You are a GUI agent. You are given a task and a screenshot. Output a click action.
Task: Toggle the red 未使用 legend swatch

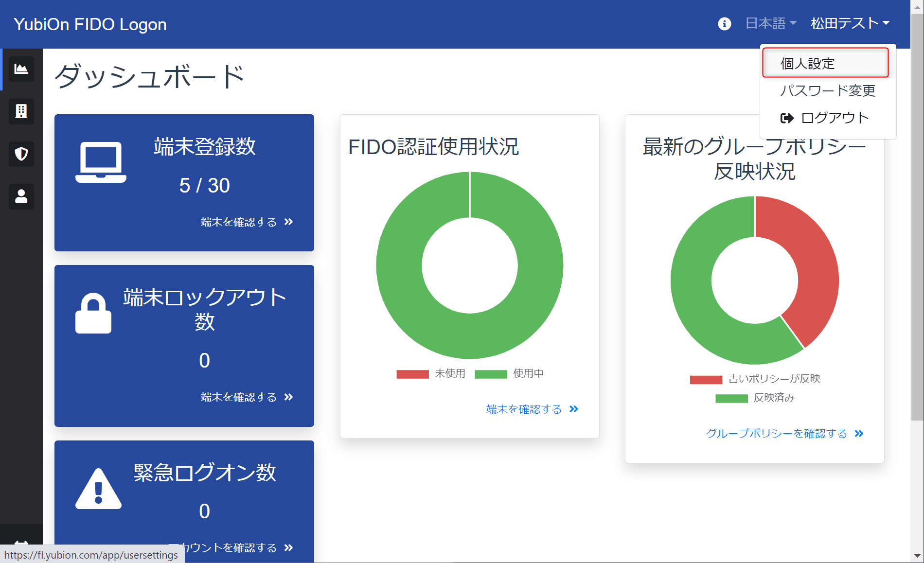[412, 374]
